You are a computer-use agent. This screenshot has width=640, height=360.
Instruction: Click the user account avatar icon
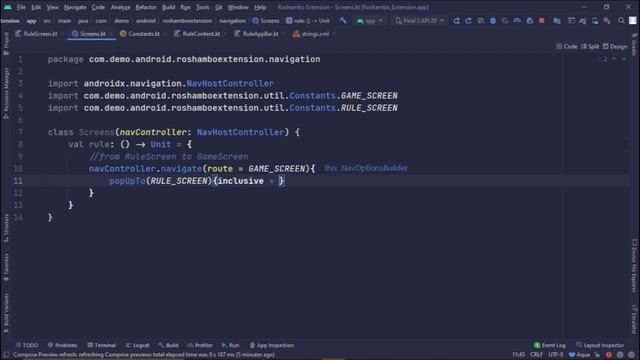pos(632,20)
